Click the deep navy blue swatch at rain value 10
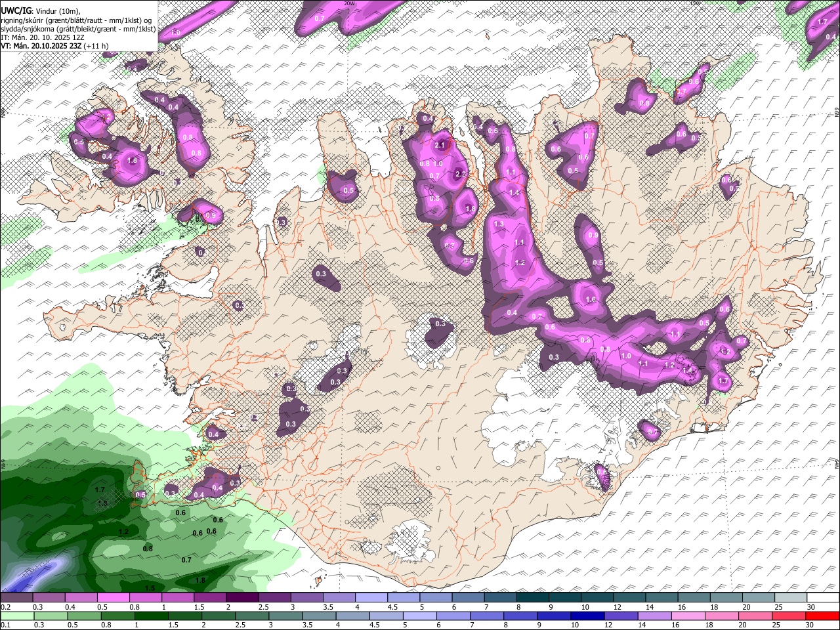The image size is (840, 630). click(586, 616)
